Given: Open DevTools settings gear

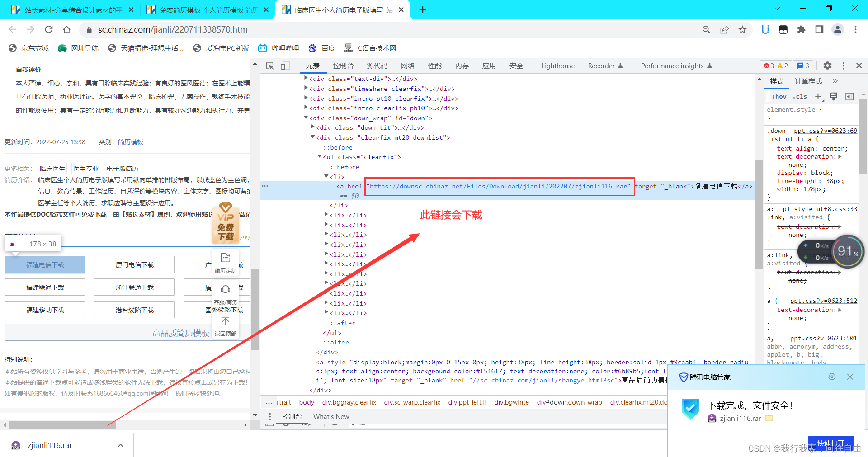Looking at the screenshot, I should 827,66.
